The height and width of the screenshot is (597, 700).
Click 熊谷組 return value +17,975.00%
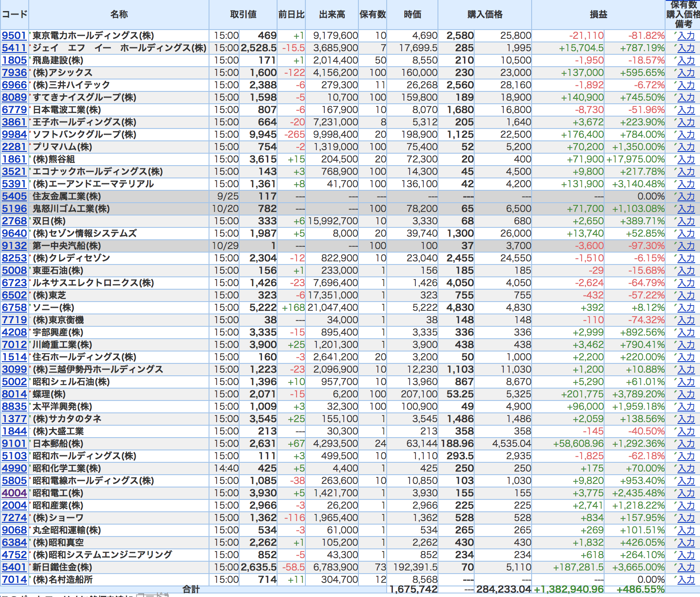pos(636,159)
